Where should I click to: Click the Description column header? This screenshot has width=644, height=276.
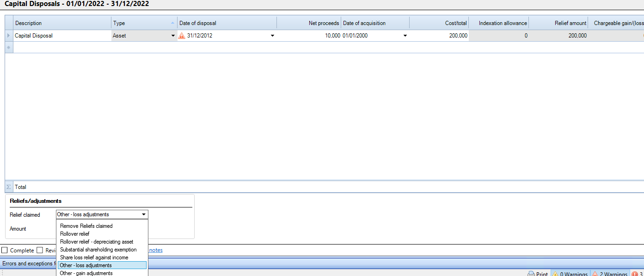62,23
